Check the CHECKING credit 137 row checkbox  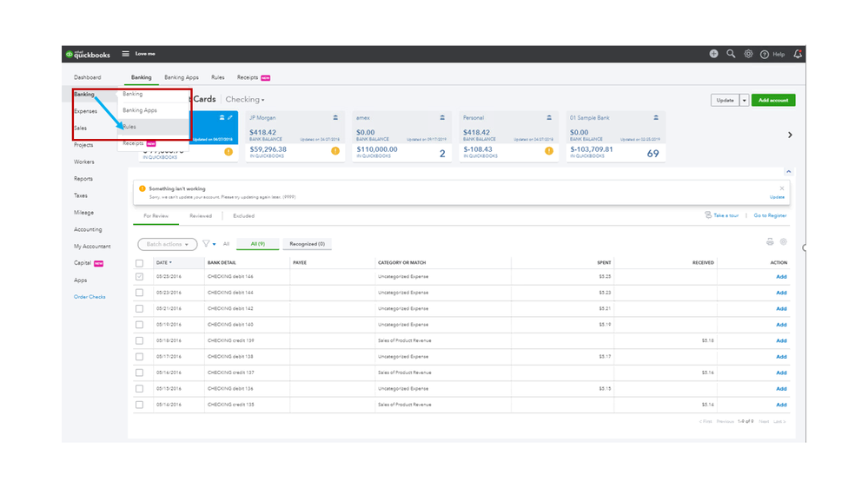pos(140,373)
